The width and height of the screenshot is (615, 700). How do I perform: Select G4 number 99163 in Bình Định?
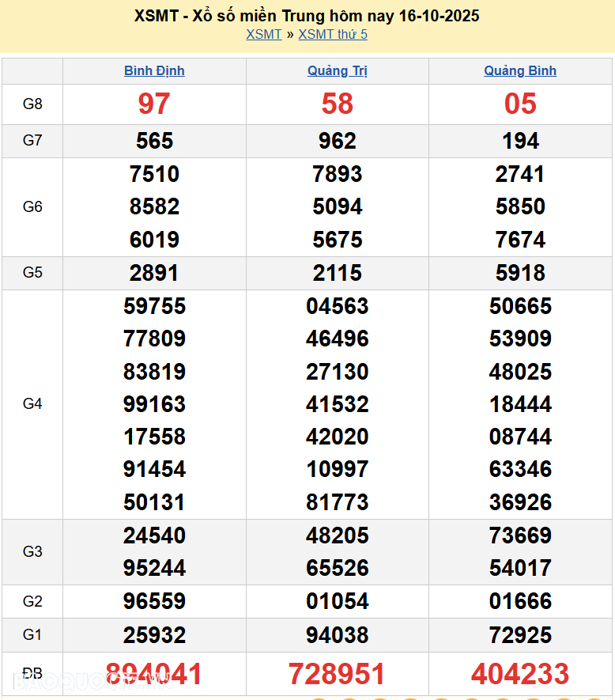[x=154, y=404]
